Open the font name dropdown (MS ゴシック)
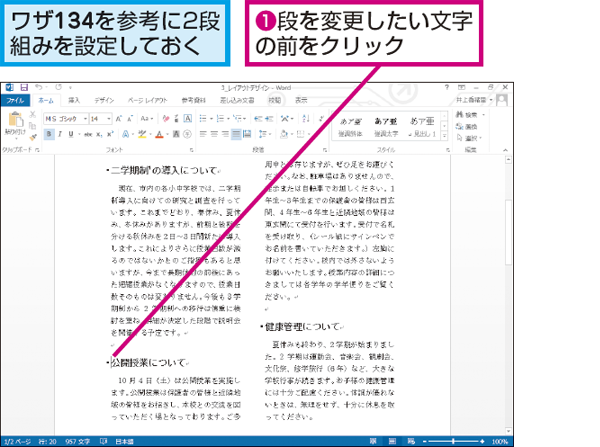Screen dimensions: 600x447 tap(64, 117)
